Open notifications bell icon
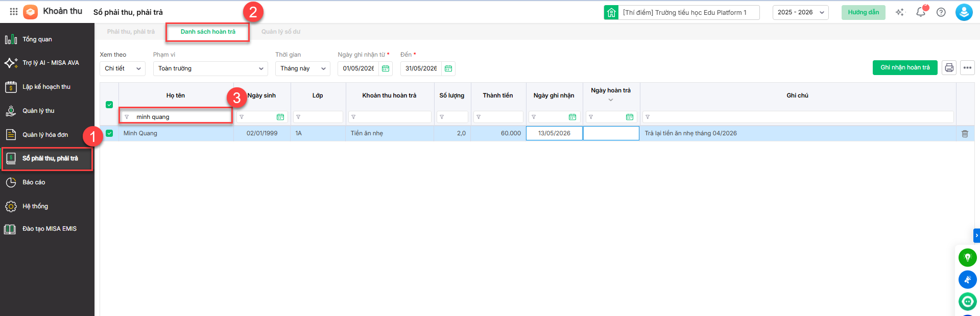Image resolution: width=980 pixels, height=316 pixels. 921,12
